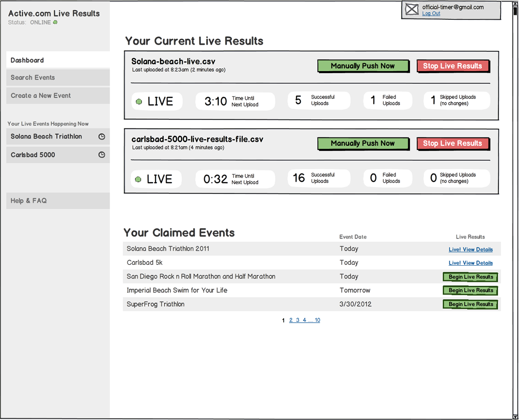
Task: Begin Live Results for SuperFrog Triathlon
Action: [471, 305]
